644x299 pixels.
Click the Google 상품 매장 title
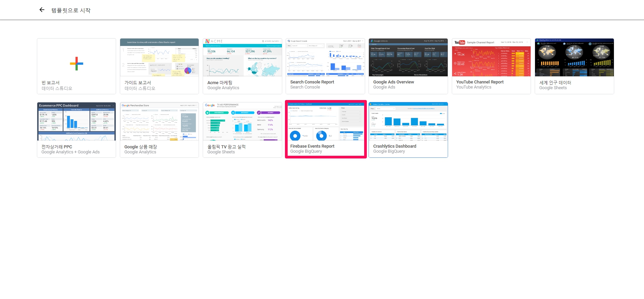140,147
